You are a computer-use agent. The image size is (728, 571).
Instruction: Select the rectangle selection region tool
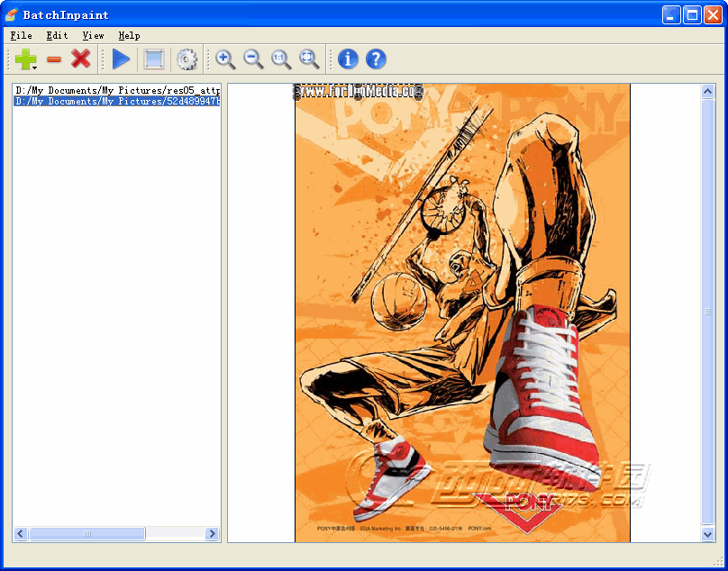pyautogui.click(x=154, y=59)
